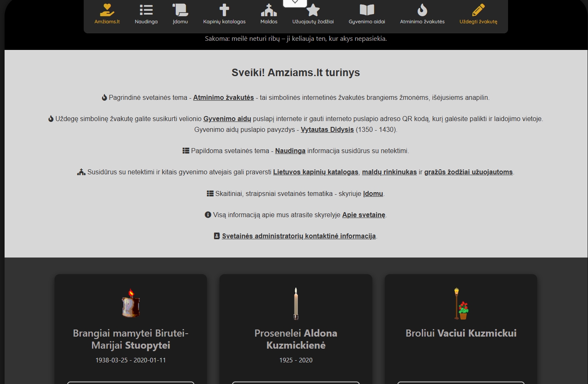Viewport: 588px width, 384px height.
Task: Open the Maldos church icon
Action: point(269,10)
